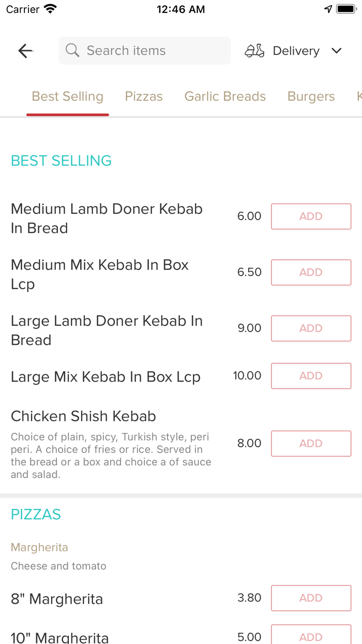This screenshot has height=644, width=362.
Task: Select the Burgers tab
Action: [x=311, y=97]
